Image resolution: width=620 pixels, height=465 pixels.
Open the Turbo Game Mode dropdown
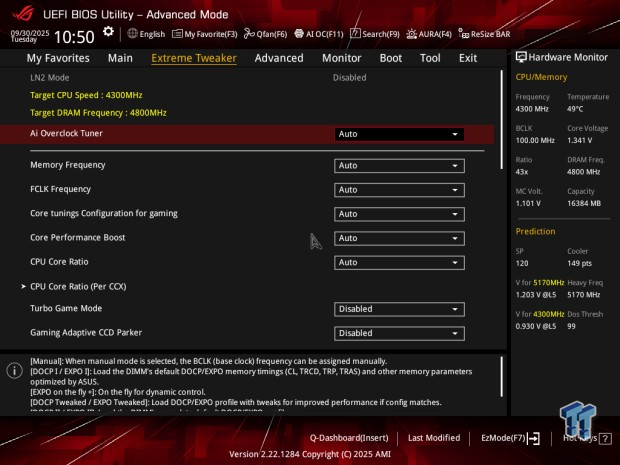coord(399,309)
